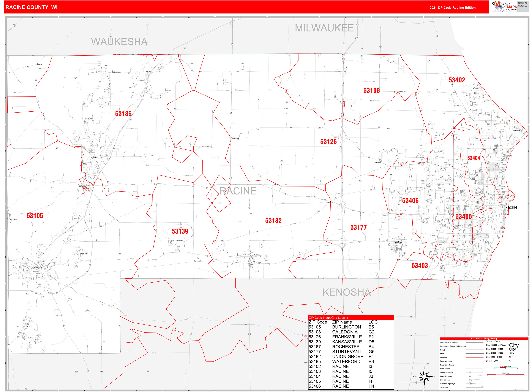
Task: Click the County Highways square marker in legend
Action: pos(470,372)
